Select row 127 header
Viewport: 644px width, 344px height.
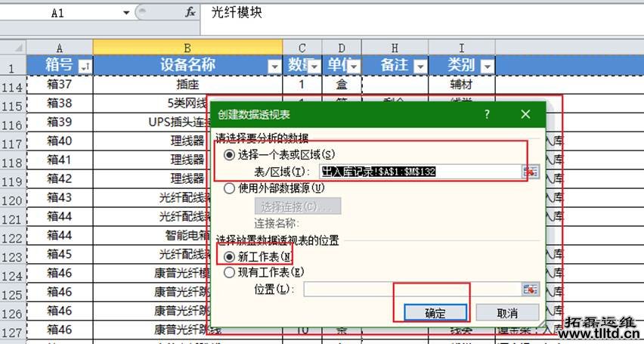[13, 332]
